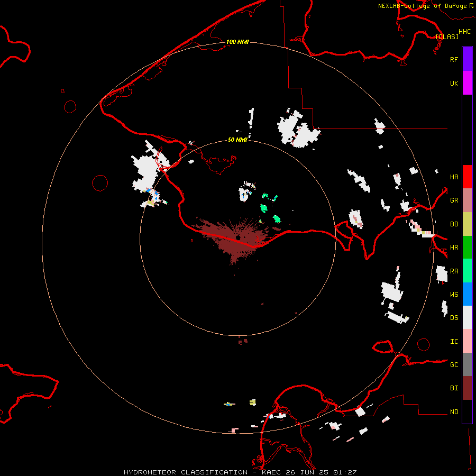Click the "ND" legend label
Image resolution: width=476 pixels, height=476 pixels.
click(x=454, y=412)
